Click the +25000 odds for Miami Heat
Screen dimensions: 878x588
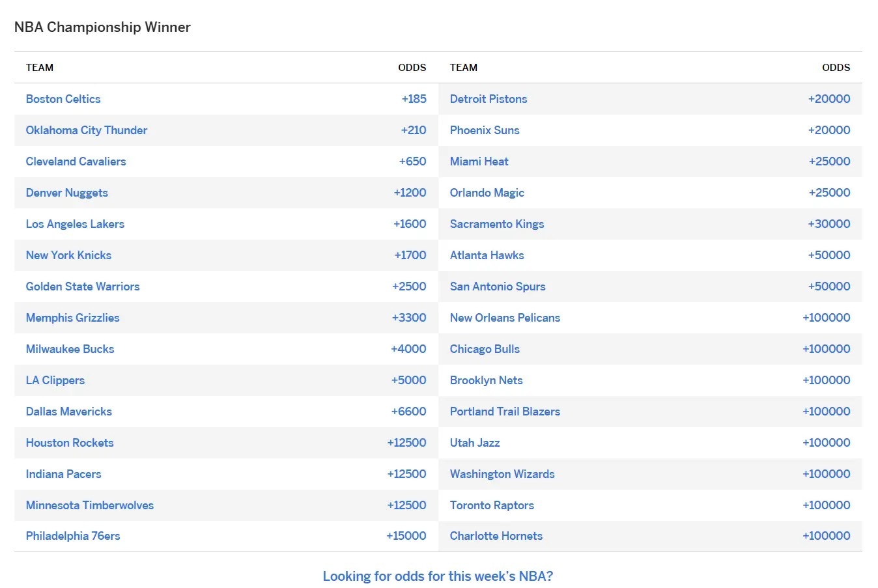coord(830,161)
